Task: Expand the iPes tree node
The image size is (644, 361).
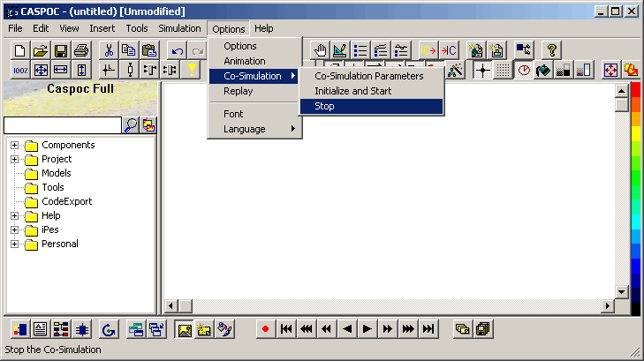Action: [x=14, y=229]
